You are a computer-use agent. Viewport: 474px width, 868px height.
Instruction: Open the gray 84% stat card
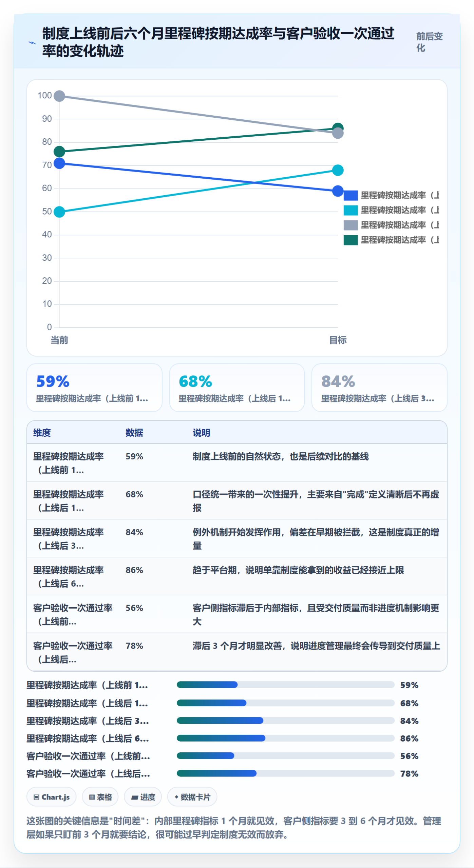379,388
